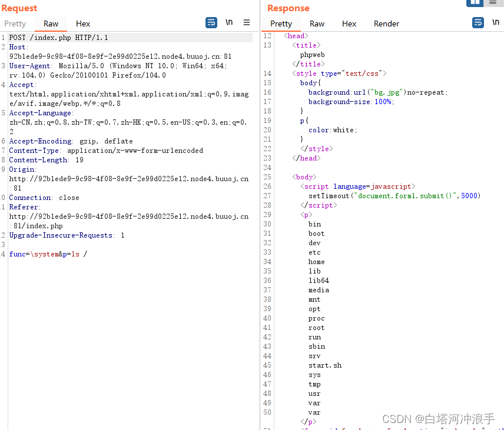Screen dimensions: 504x430
Task: Click the opening <body> tag line
Action: click(x=304, y=177)
